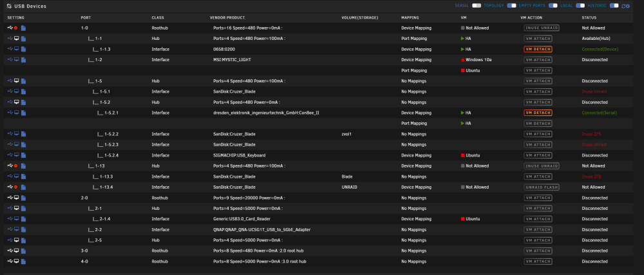Click the 'MSI:MYSTIC_LIGHT' product text
The height and width of the screenshot is (275, 644).
coord(232,59)
